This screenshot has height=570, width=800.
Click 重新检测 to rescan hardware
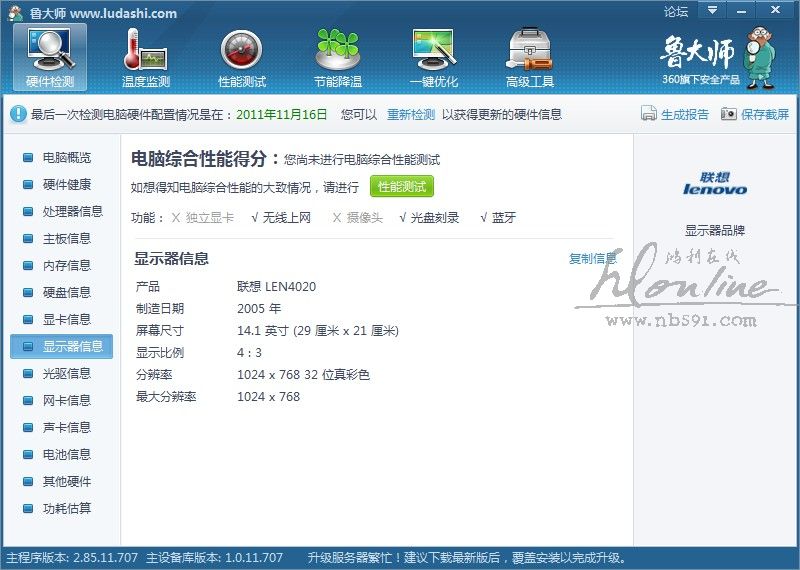(411, 114)
